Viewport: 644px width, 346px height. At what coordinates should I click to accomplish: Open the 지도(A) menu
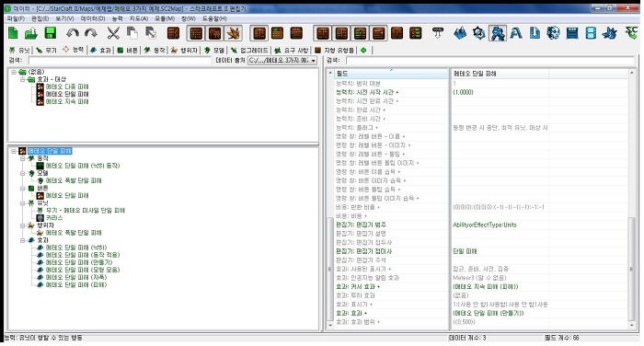pyautogui.click(x=138, y=18)
